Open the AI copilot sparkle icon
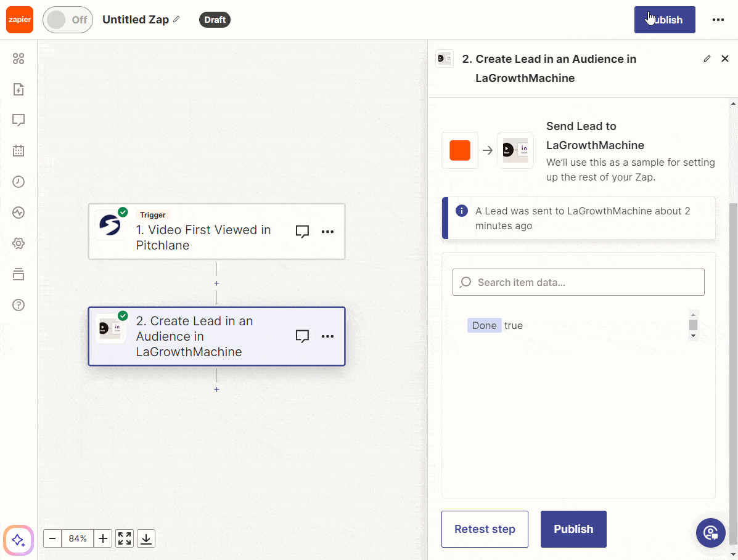 pyautogui.click(x=18, y=540)
